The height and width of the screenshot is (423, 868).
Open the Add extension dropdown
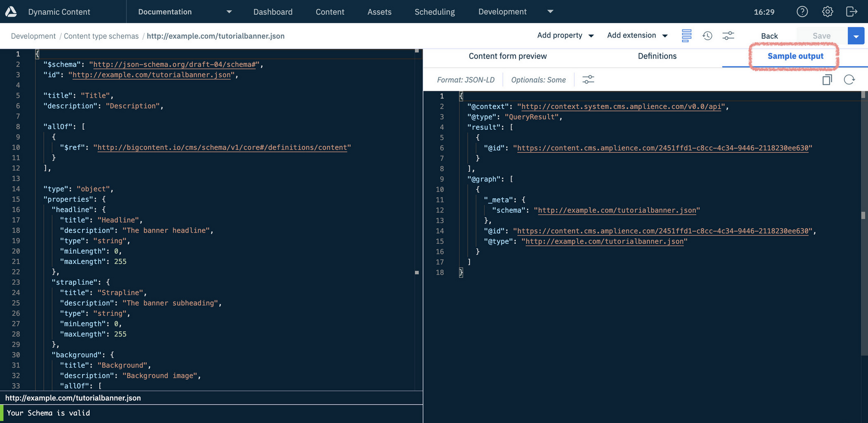pyautogui.click(x=637, y=36)
